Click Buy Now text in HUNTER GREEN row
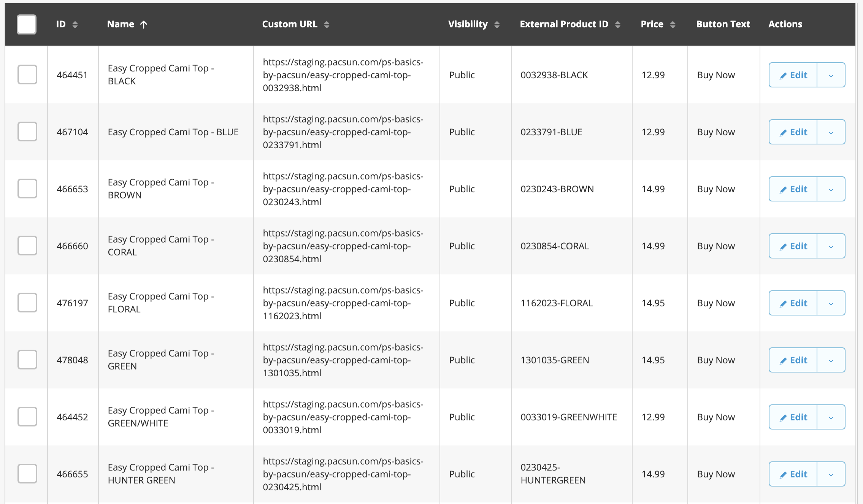 coord(716,474)
